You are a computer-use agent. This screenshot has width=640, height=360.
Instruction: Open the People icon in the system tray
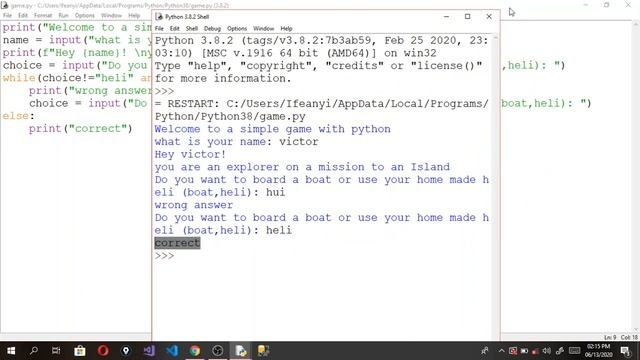[484, 351]
